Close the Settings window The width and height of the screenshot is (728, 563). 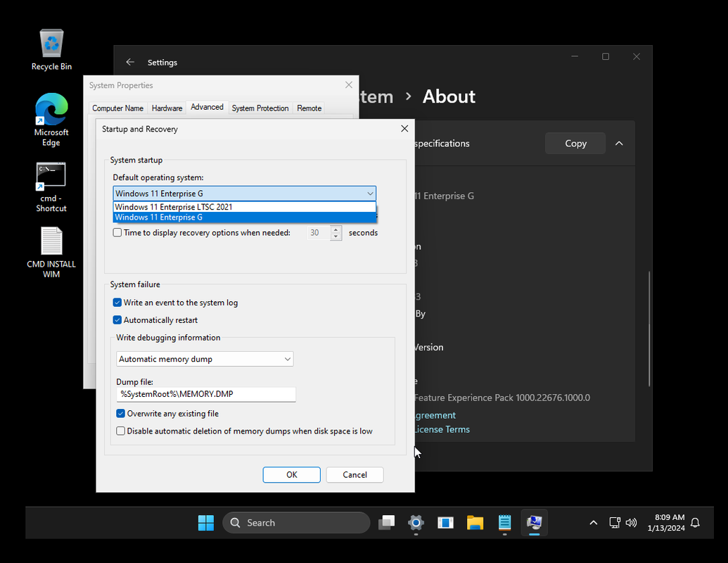point(637,56)
